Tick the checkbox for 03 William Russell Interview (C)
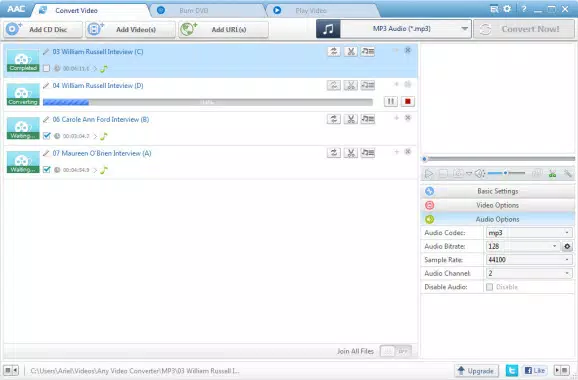578x380 pixels. tap(46, 68)
